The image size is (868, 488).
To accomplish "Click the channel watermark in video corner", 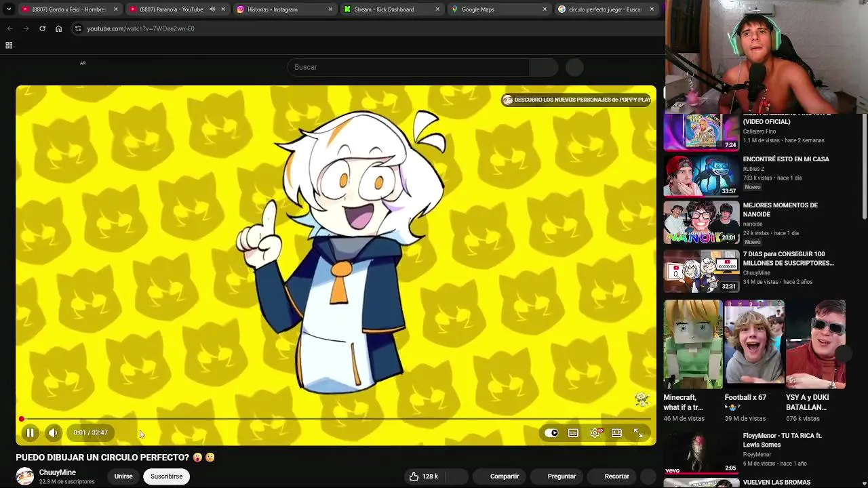I will click(x=642, y=399).
